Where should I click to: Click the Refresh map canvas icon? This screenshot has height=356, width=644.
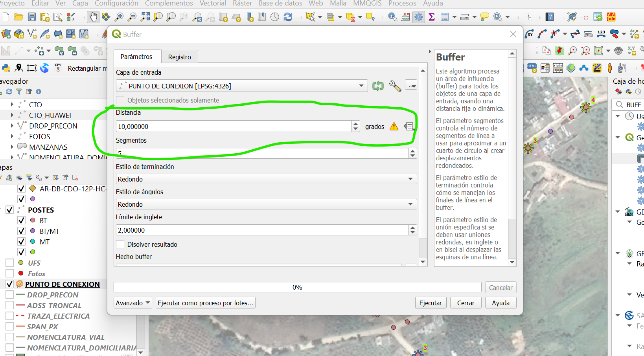(288, 17)
